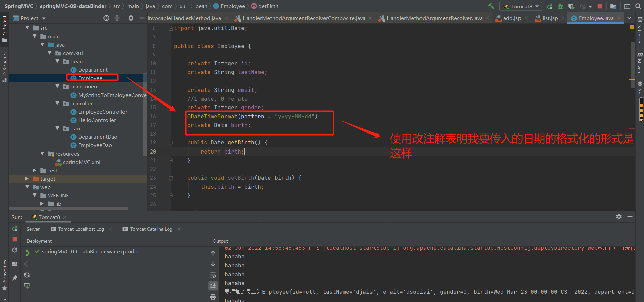Toggle the 1: Project tool window button

[4, 29]
